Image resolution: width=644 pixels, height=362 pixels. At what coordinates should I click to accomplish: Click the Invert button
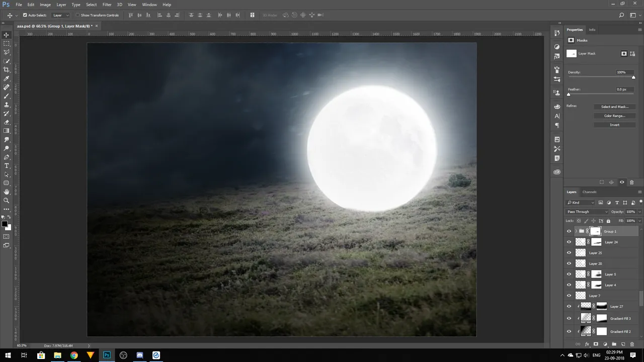click(x=615, y=125)
